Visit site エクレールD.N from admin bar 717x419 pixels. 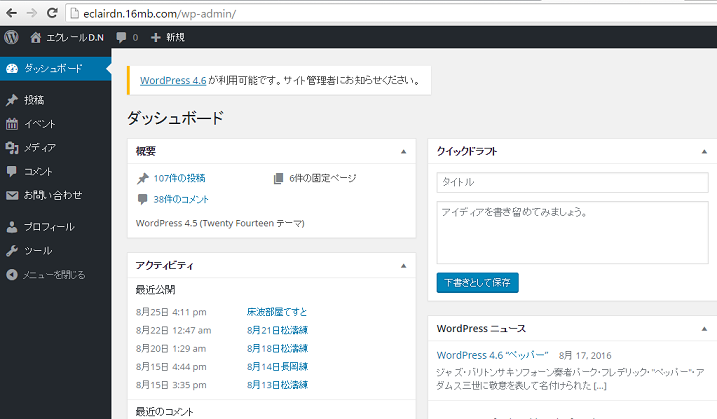point(67,38)
